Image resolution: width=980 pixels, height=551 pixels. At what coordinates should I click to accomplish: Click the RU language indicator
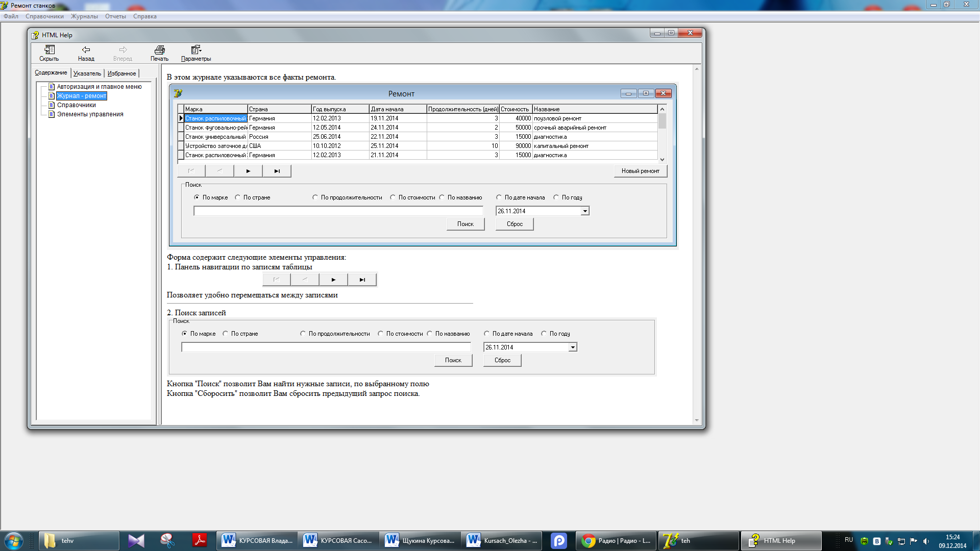tap(848, 540)
